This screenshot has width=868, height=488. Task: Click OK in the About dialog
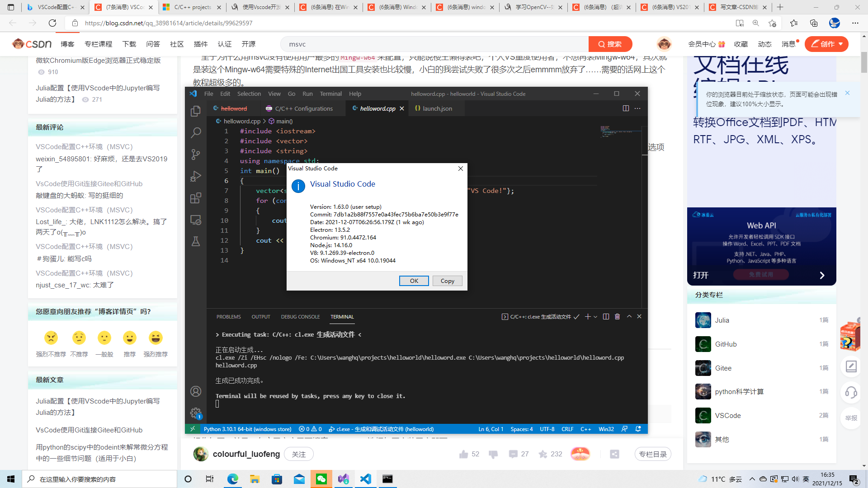(414, 281)
